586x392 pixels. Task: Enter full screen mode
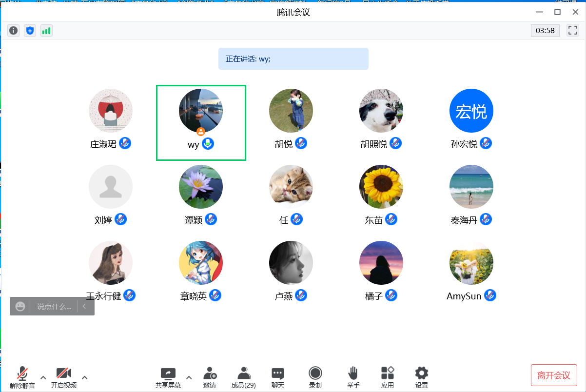coord(573,30)
